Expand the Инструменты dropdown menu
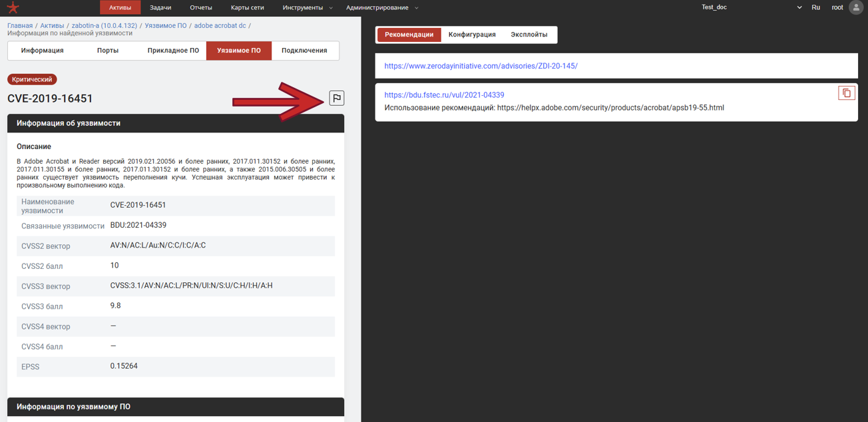The height and width of the screenshot is (422, 868). pos(307,8)
